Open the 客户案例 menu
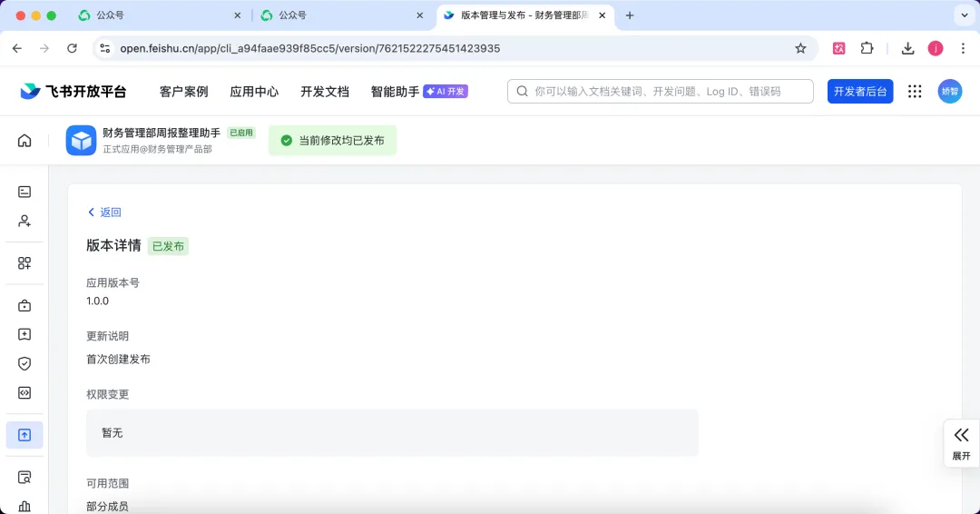 [183, 92]
